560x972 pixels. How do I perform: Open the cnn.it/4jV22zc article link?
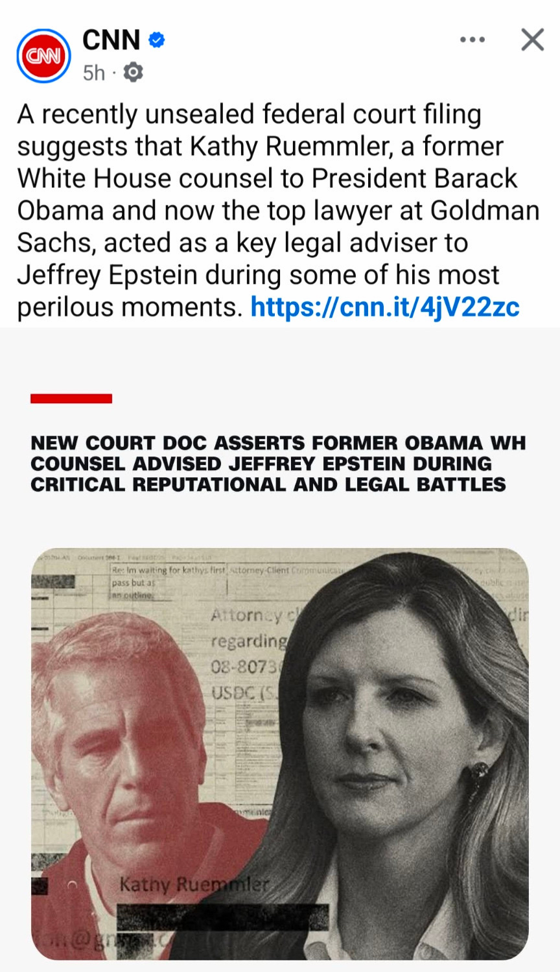pyautogui.click(x=385, y=307)
